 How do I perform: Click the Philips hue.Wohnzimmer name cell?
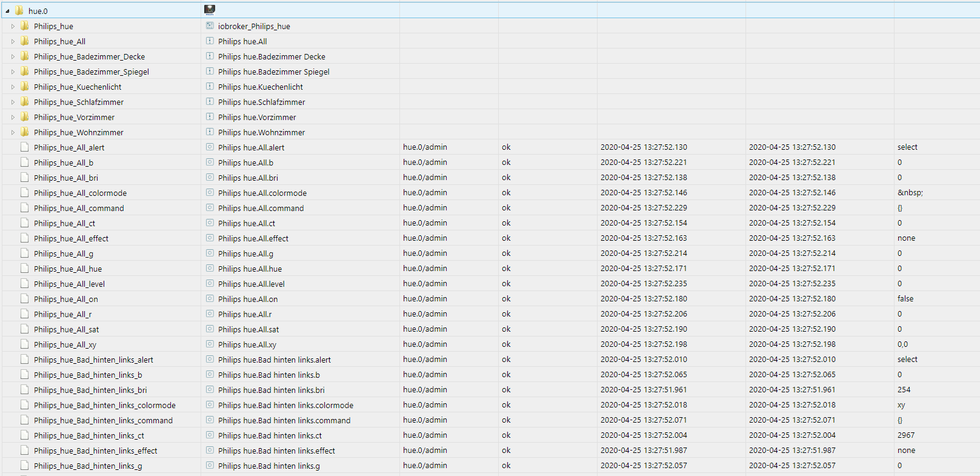tap(261, 132)
